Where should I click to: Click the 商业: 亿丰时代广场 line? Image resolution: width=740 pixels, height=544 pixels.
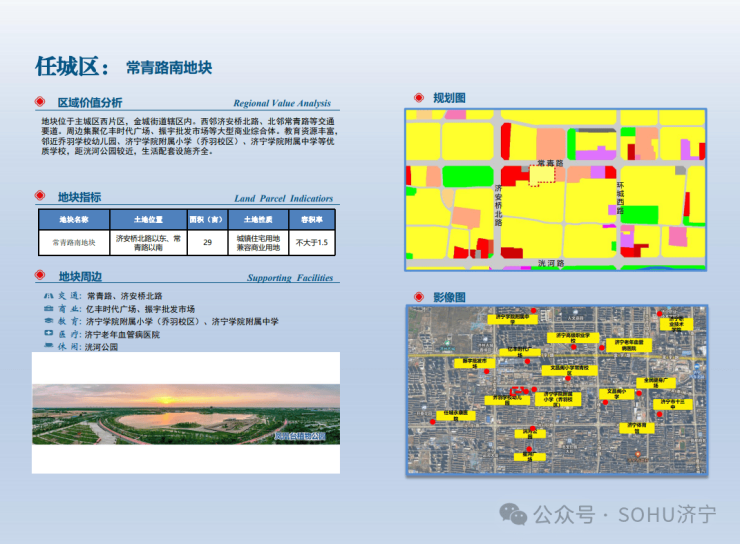119,309
